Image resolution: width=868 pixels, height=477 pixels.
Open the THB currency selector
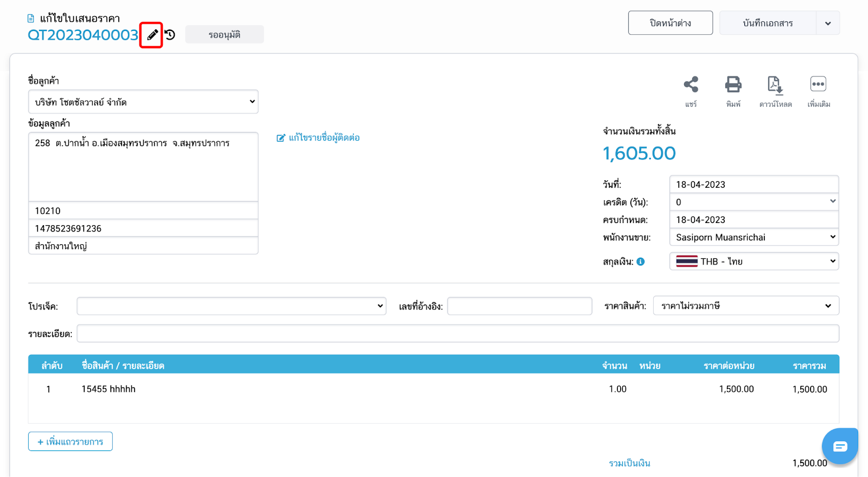point(754,262)
